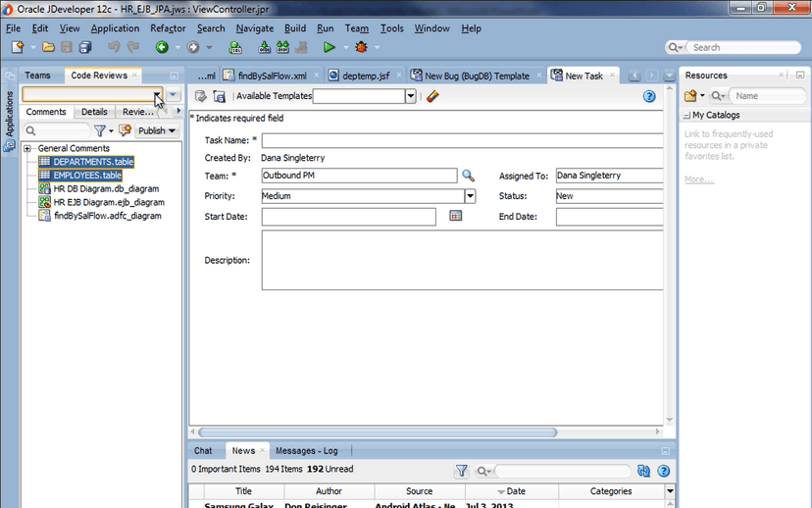Open the News columns dropdown menu
Screen dimensions: 812x508
(x=670, y=491)
